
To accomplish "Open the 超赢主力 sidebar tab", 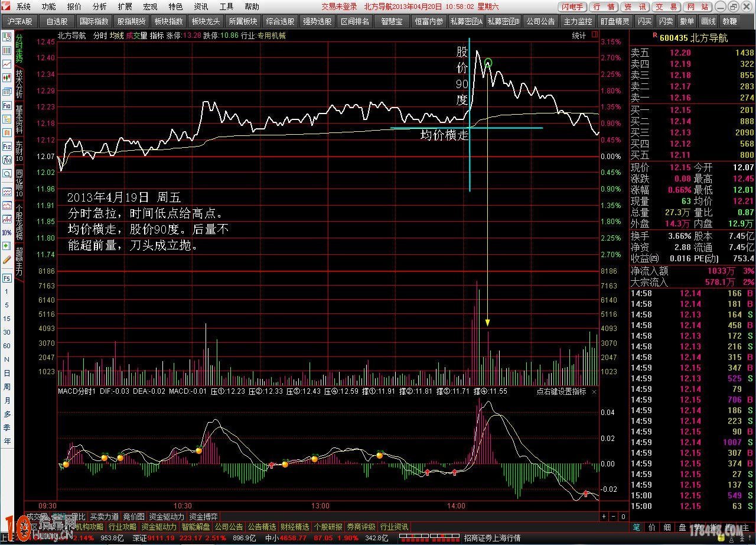I will coord(19,261).
